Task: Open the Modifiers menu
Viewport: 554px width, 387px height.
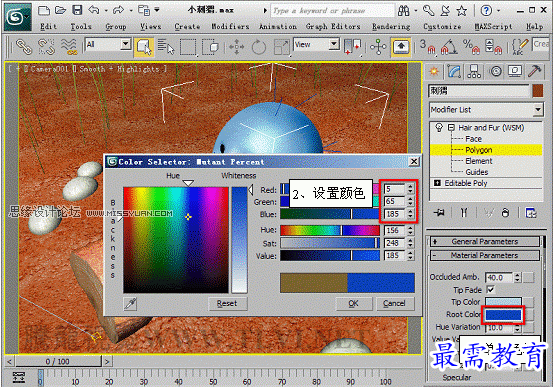Action: (x=230, y=27)
